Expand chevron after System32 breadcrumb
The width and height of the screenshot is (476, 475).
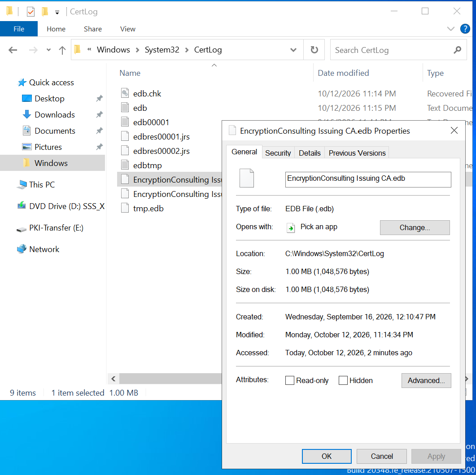coord(187,50)
